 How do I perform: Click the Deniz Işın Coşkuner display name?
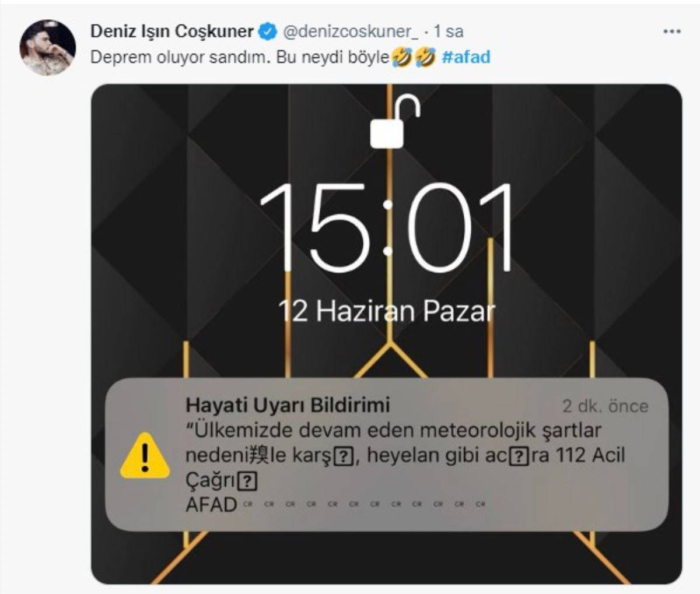click(172, 31)
